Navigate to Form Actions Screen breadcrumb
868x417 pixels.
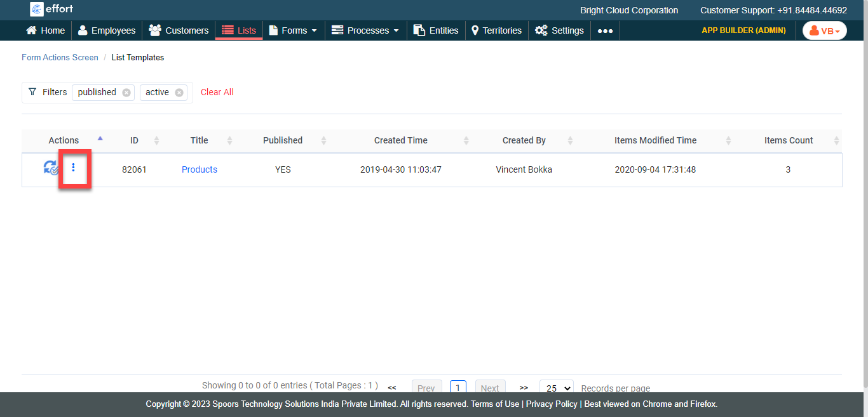point(60,57)
